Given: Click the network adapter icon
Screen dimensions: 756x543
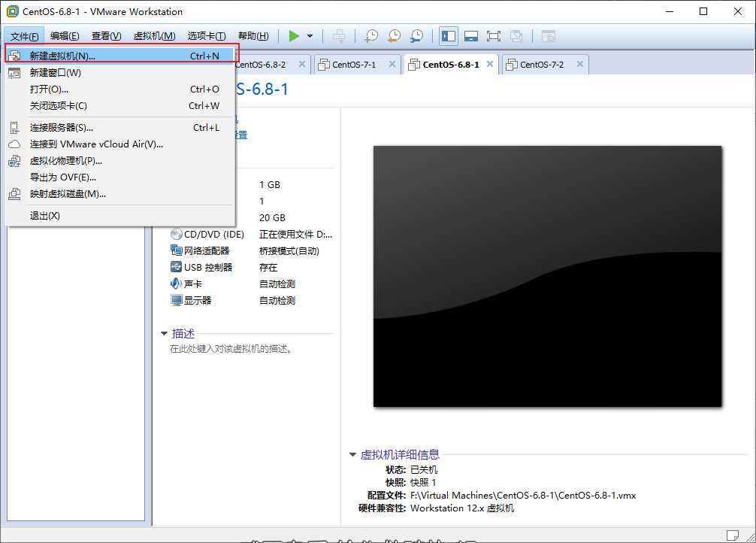Looking at the screenshot, I should [176, 250].
